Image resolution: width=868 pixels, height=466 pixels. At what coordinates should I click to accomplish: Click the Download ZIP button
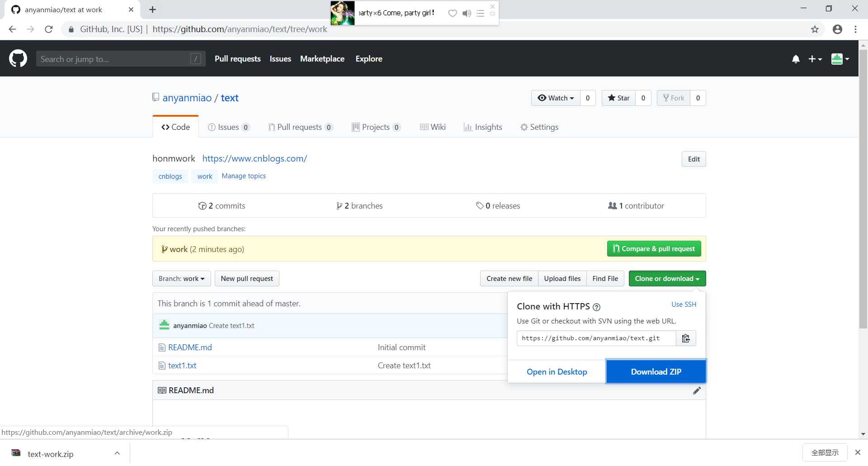click(656, 371)
